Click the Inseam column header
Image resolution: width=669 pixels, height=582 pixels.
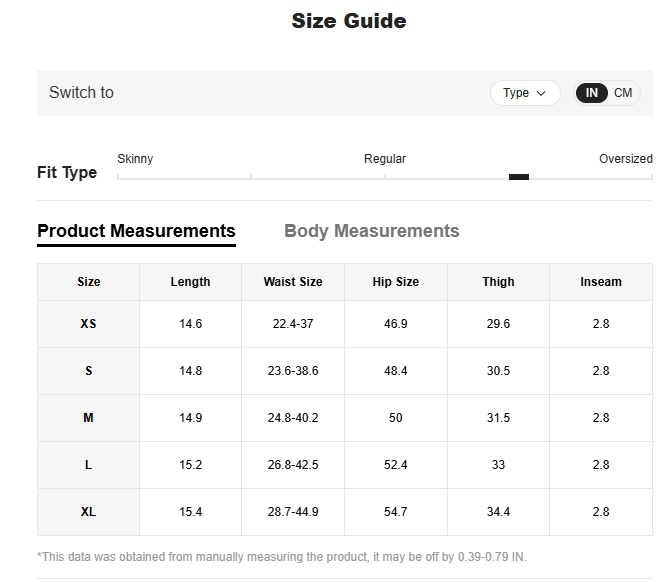[600, 282]
